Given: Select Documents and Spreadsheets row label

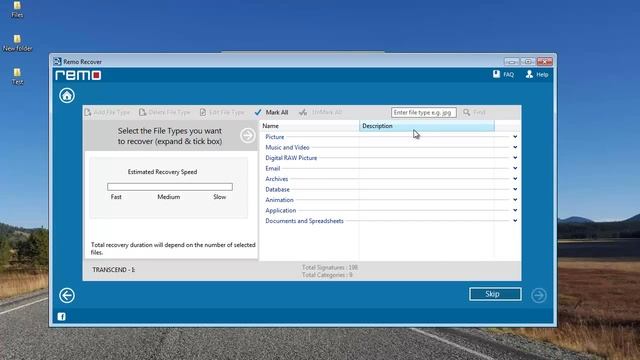Looking at the screenshot, I should tap(304, 221).
